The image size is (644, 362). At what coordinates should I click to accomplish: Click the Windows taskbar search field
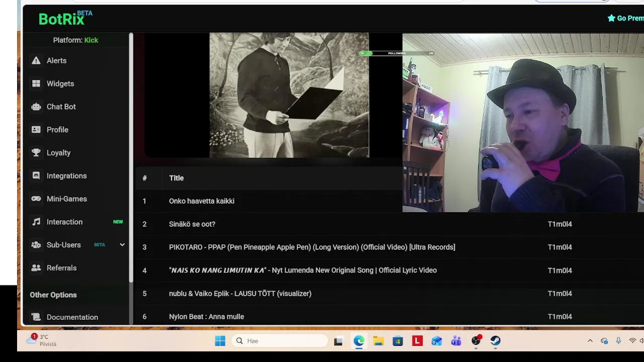point(280,341)
